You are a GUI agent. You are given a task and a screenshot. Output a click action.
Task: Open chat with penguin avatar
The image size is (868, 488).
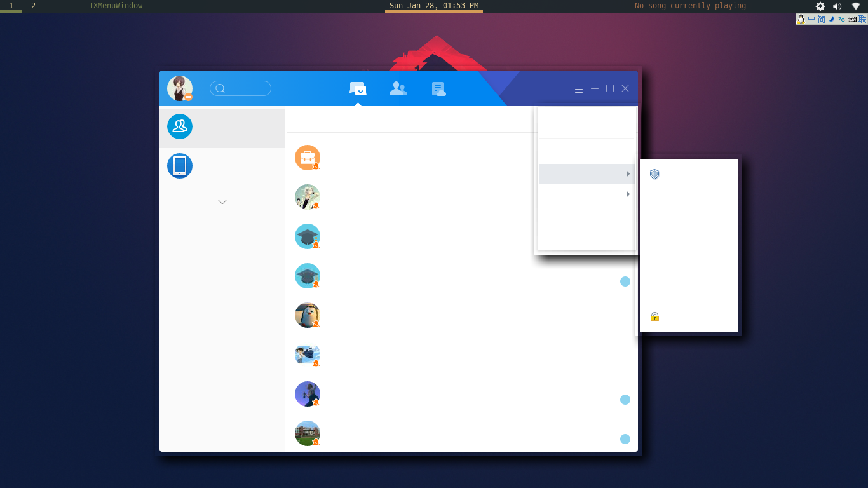pyautogui.click(x=308, y=315)
